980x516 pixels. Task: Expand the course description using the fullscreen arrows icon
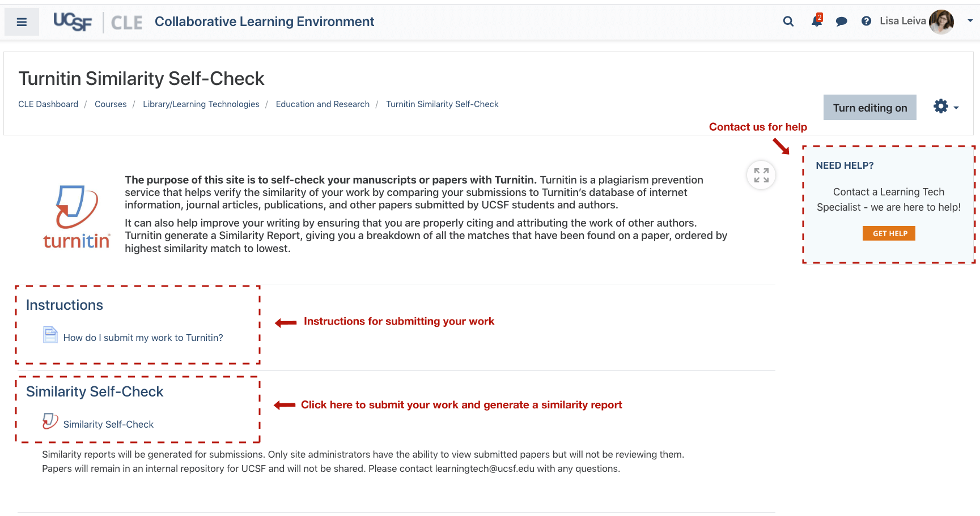(761, 175)
